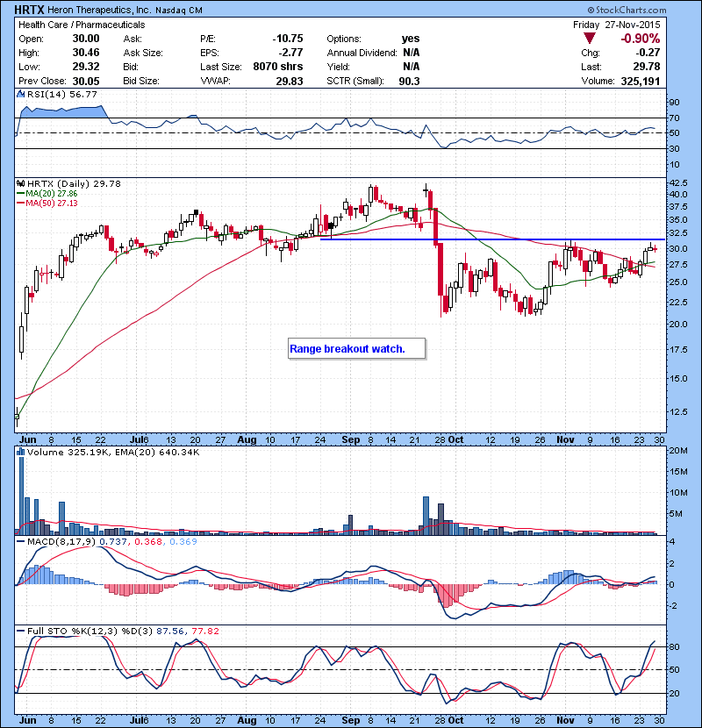Screen dimensions: 702x728
Task: Click the Chg value -0.27
Action: [648, 53]
